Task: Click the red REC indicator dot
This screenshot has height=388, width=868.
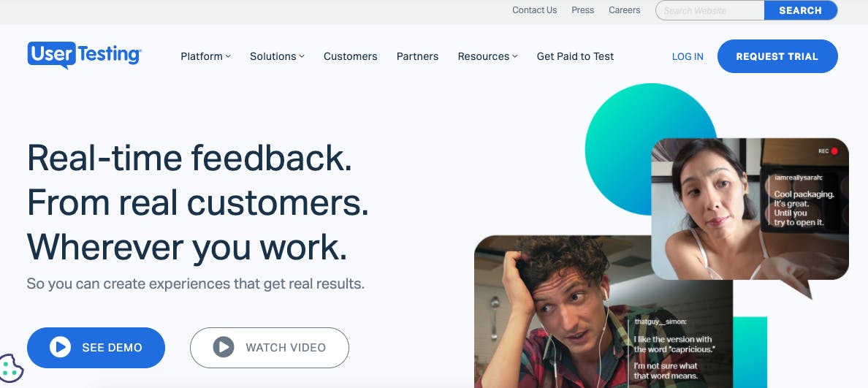Action: pyautogui.click(x=834, y=151)
